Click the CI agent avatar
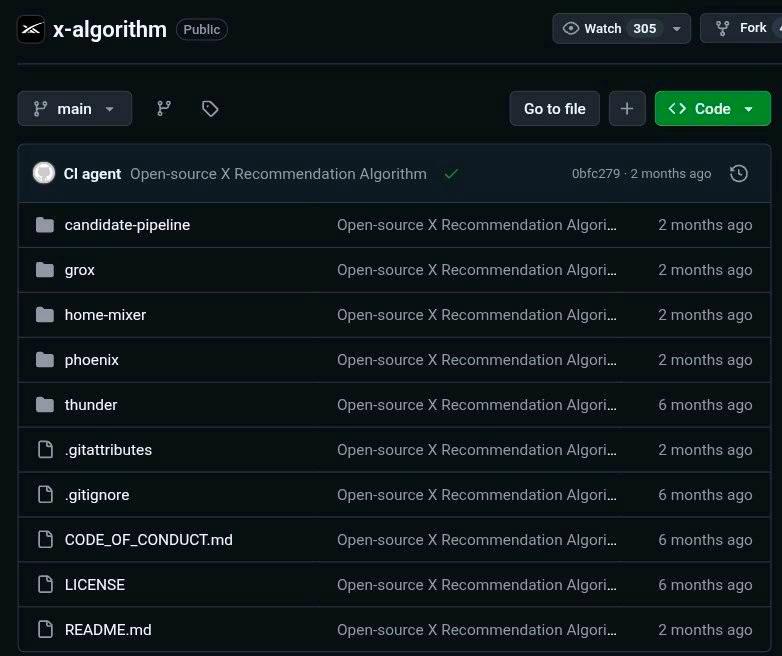Viewport: 782px width, 656px height. click(44, 173)
